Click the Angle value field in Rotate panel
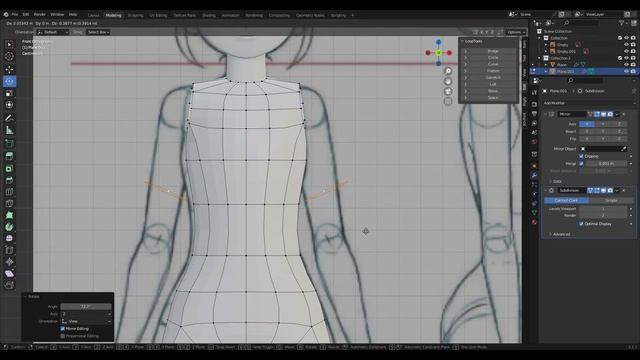Viewport: 640px width, 360px height. [86, 306]
